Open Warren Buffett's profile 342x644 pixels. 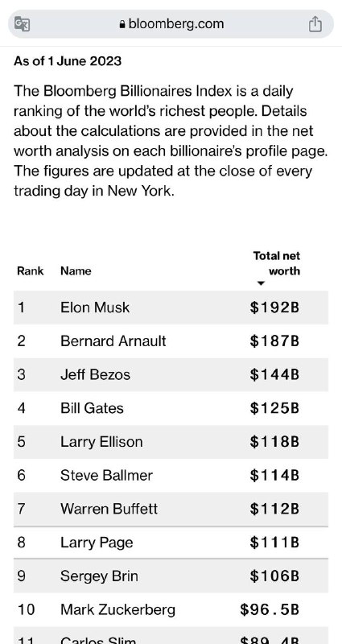(109, 509)
